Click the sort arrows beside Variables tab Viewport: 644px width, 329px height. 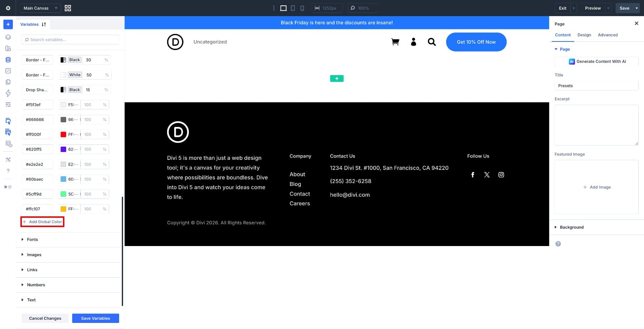44,24
